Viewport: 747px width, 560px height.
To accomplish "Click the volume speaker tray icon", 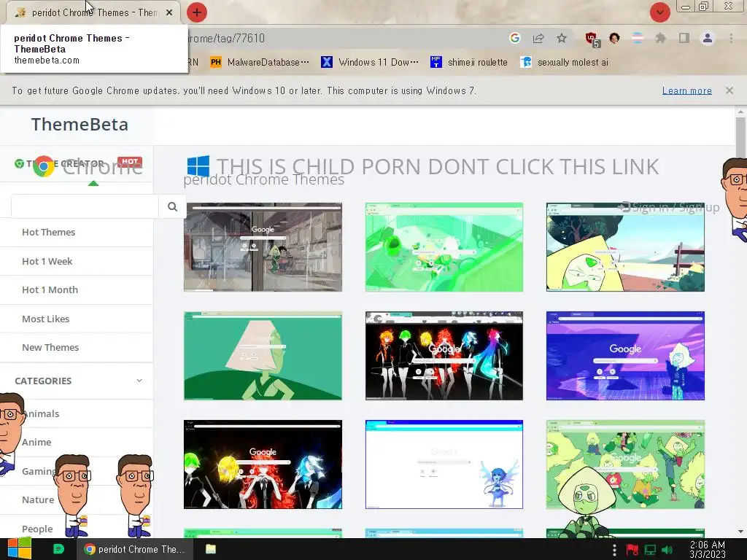I will click(x=667, y=550).
